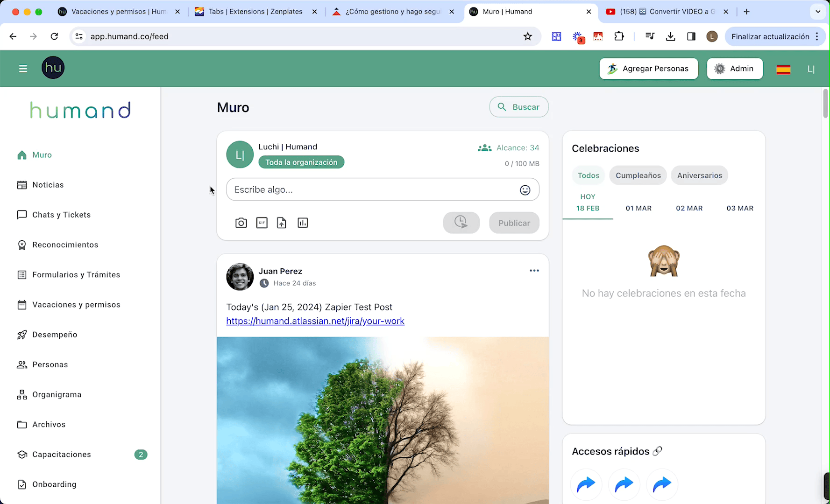
Task: Create a poll with the chart icon
Action: [x=303, y=223]
